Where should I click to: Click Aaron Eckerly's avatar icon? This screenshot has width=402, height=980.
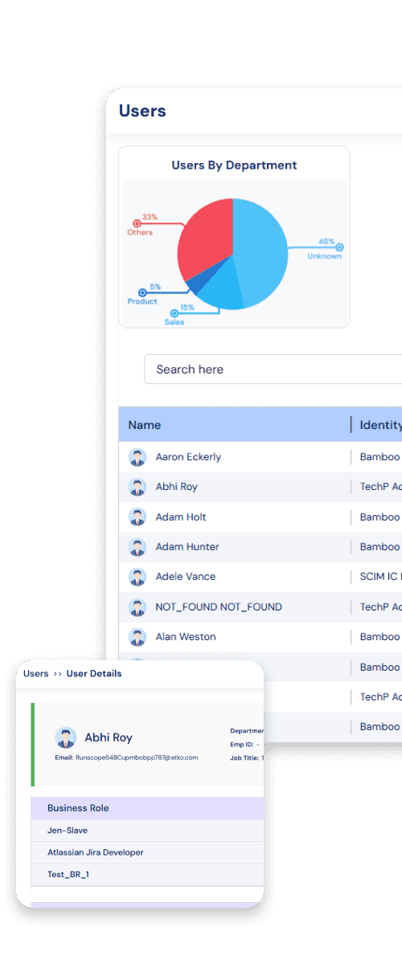[137, 457]
